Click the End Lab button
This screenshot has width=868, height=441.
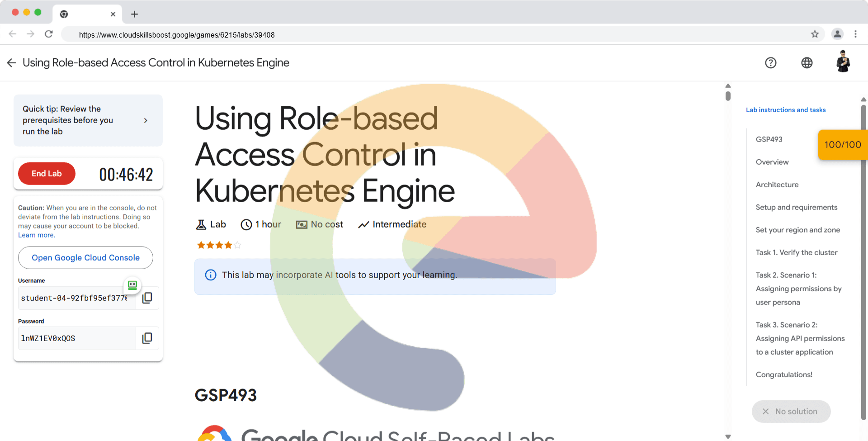47,174
